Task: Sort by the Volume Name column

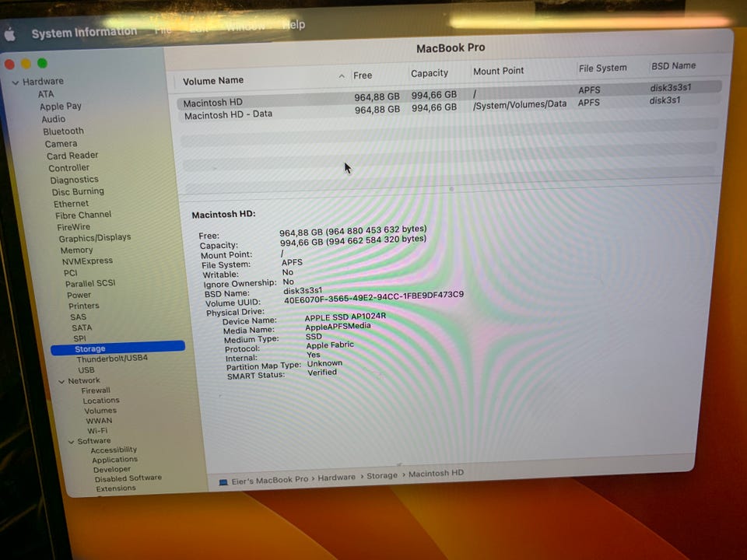Action: (x=213, y=81)
